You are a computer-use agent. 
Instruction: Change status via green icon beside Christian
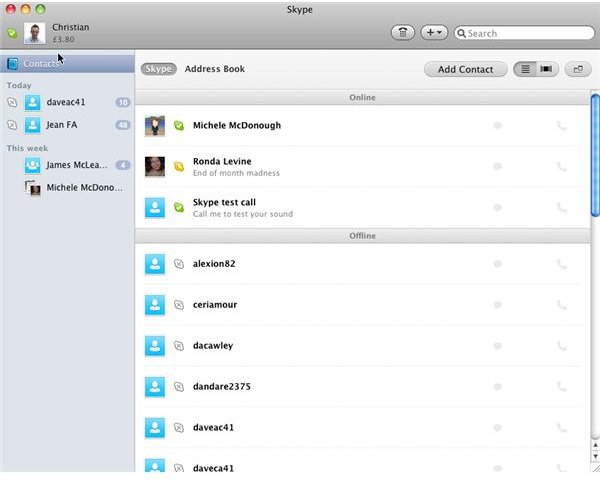(x=12, y=33)
